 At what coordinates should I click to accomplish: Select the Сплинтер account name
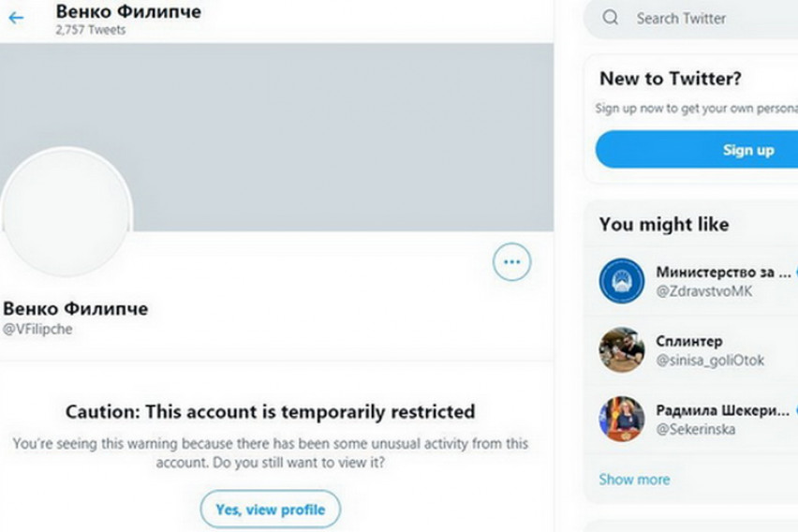689,341
